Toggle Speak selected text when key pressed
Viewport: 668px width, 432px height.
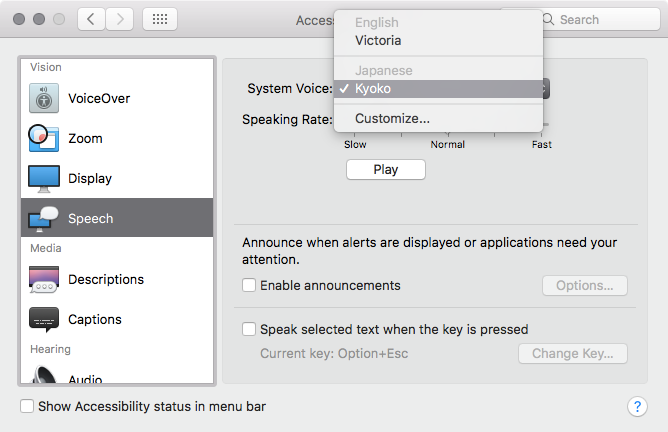(x=249, y=329)
